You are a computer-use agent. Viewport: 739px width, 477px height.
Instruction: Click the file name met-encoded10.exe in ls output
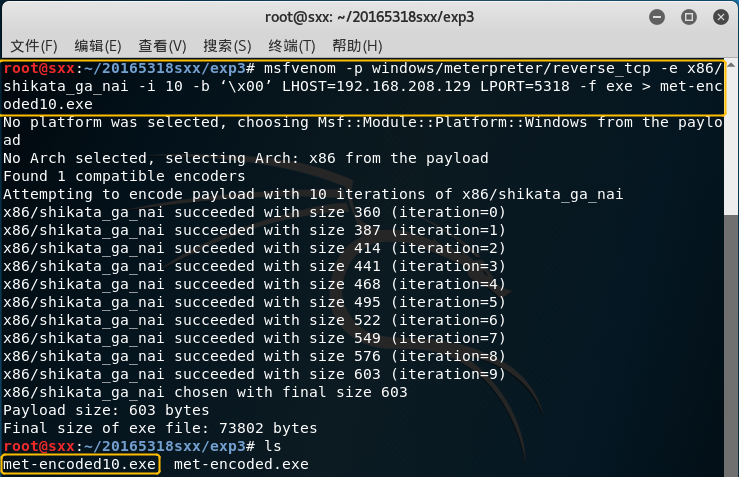tap(80, 464)
